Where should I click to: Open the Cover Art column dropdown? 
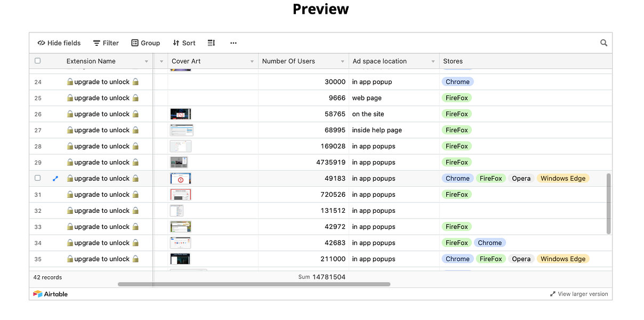[x=252, y=61]
